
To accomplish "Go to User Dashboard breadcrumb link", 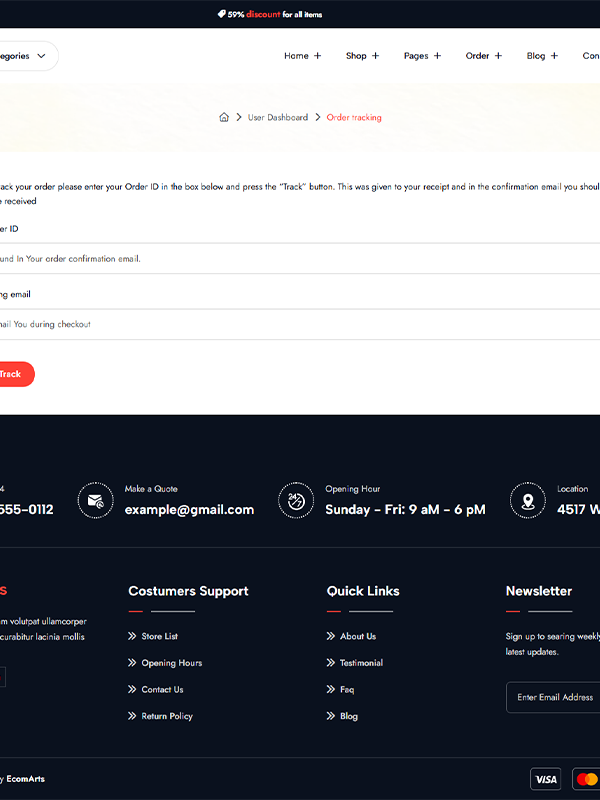I will point(278,118).
